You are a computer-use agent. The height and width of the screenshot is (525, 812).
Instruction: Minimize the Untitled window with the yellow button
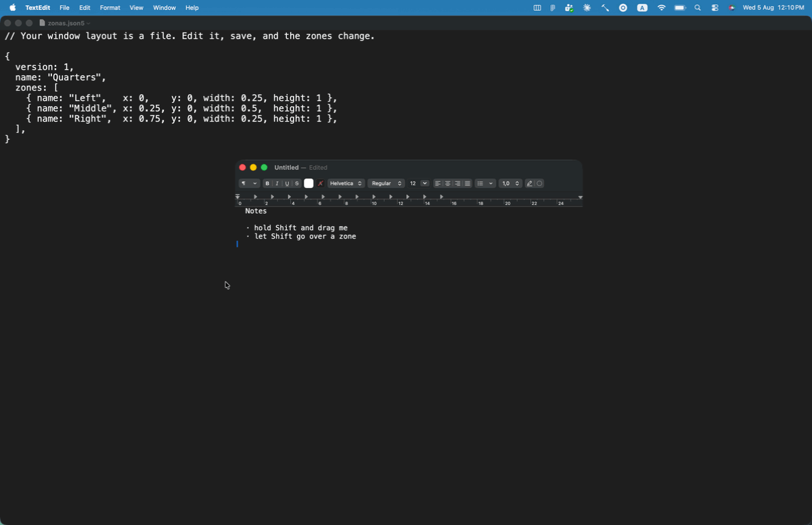point(253,167)
